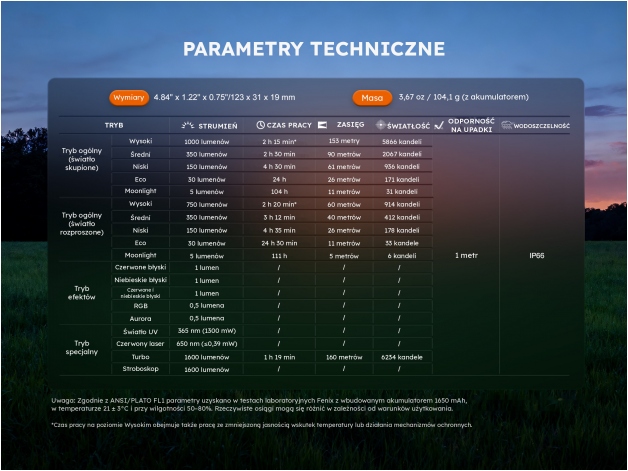This screenshot has width=628, height=471.
Task: Click the Tryb efektów group label
Action: (x=82, y=293)
